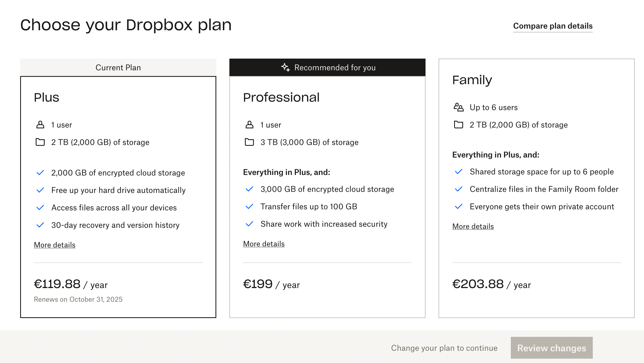Click the folder storage icon in Family plan
Screen dimensions: 644x363
click(x=458, y=125)
